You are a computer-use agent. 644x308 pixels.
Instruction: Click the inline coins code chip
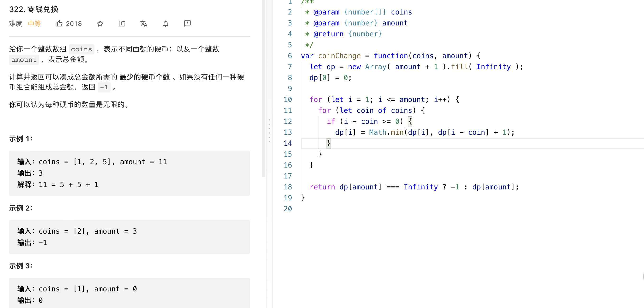pos(81,49)
